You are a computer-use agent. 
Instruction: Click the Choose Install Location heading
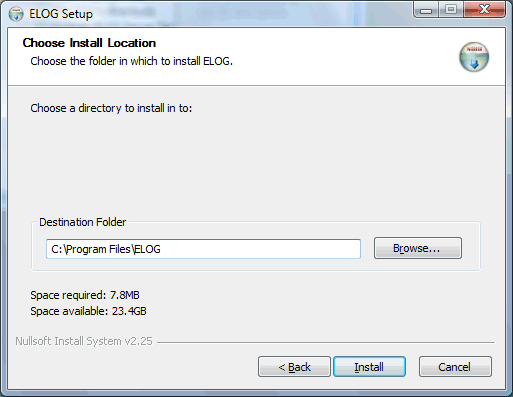pos(89,43)
